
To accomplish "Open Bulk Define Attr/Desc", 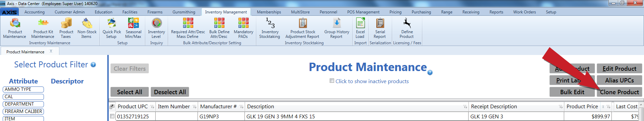I will pos(219,28).
